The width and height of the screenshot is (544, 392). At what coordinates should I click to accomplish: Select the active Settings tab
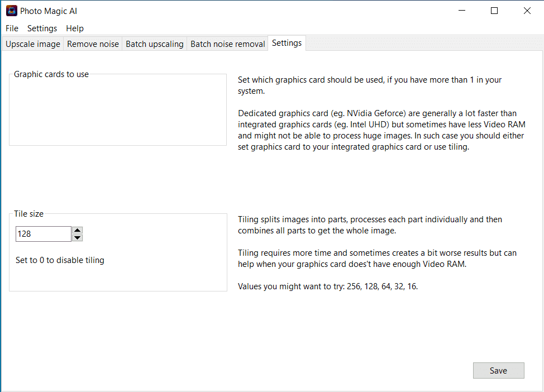click(287, 43)
